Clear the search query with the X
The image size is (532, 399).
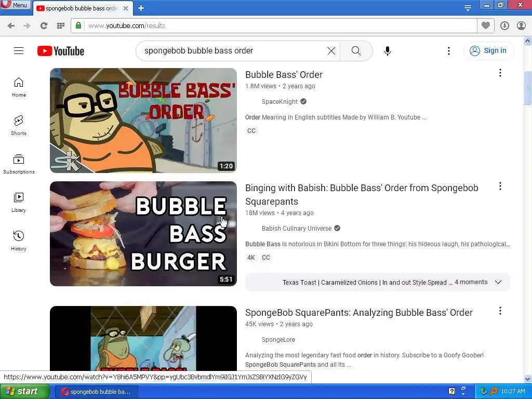click(331, 51)
